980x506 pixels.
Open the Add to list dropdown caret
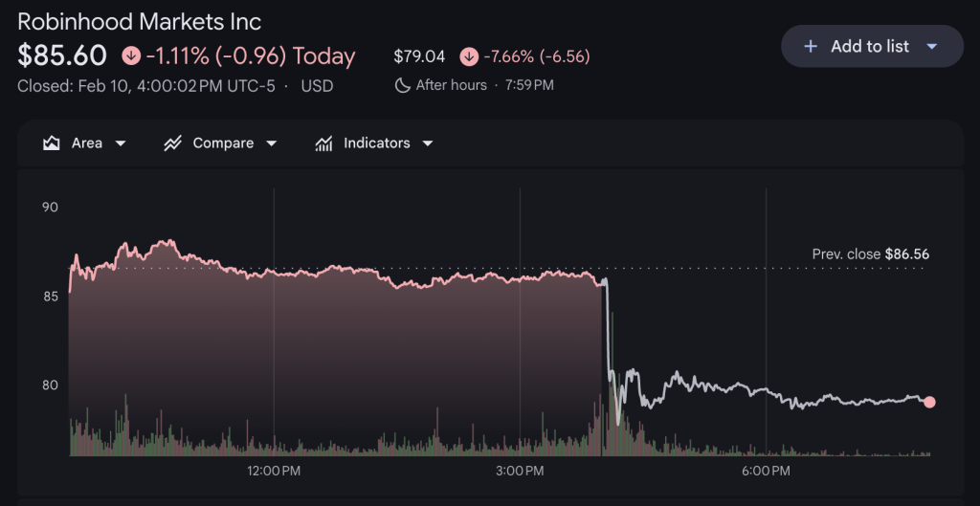pyautogui.click(x=931, y=46)
